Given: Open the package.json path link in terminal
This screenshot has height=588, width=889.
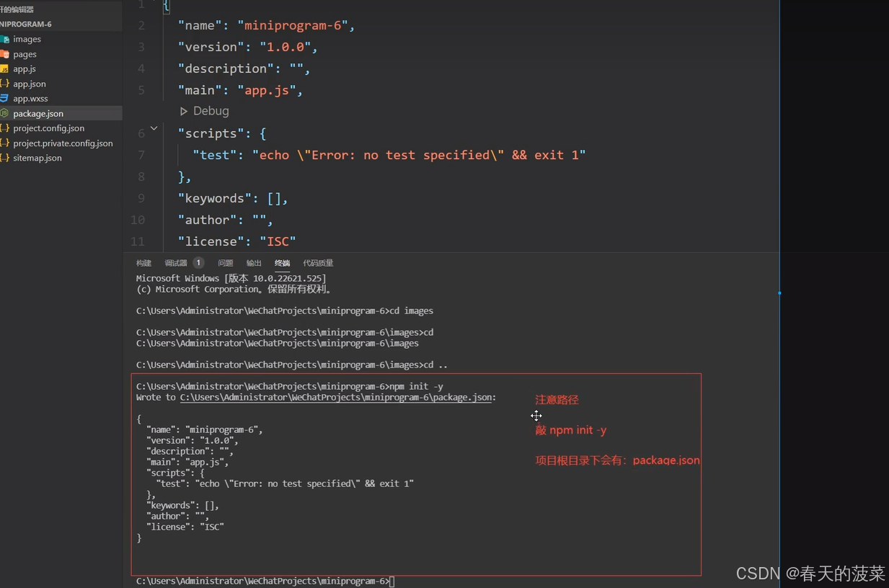Looking at the screenshot, I should 336,398.
